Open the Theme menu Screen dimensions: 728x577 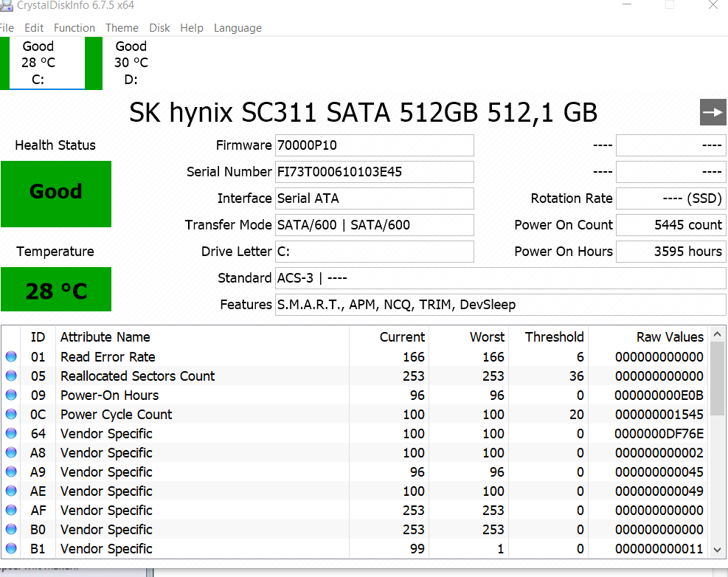click(122, 28)
